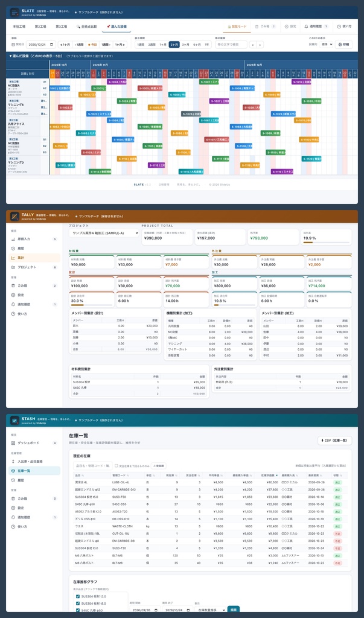Click STASH 描画 draw button
364x618 pixels.
(x=234, y=610)
